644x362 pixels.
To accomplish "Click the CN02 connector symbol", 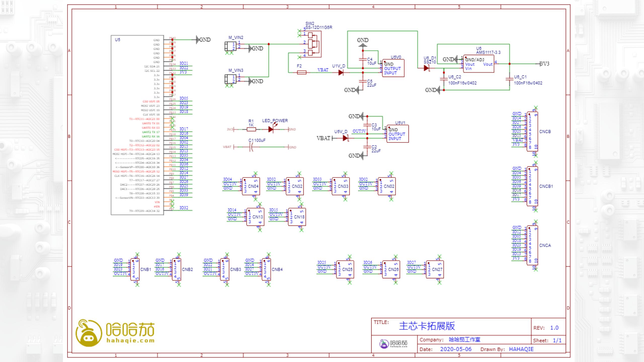I will click(x=387, y=186).
